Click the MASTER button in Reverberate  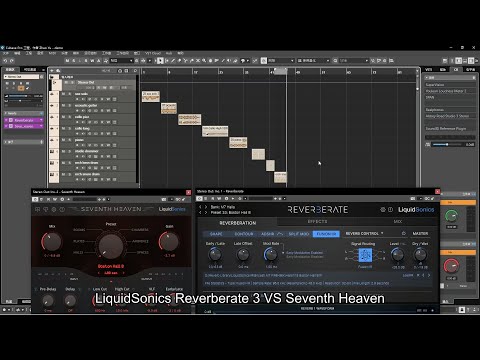point(420,233)
